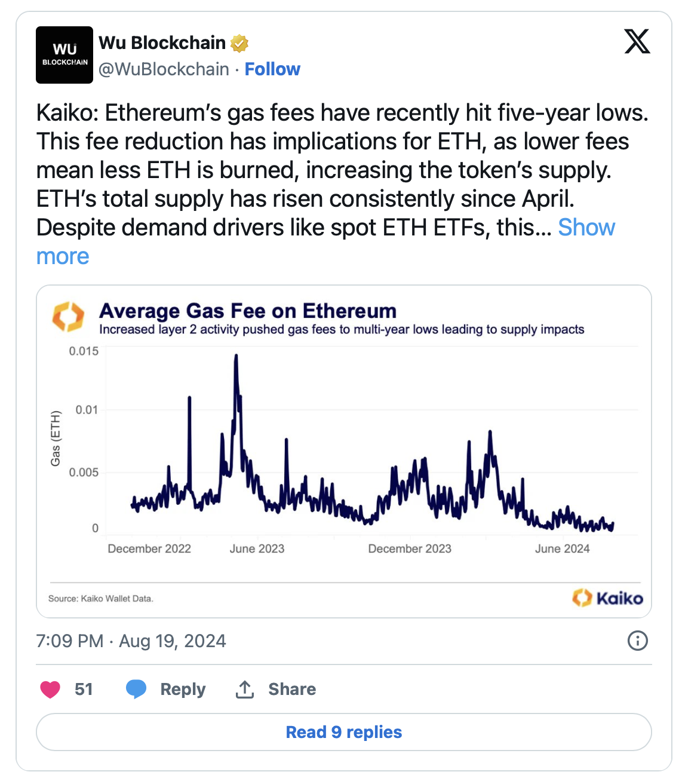Unlike the tweet via the red heart
Screen dimensions: 682x784
[51, 688]
